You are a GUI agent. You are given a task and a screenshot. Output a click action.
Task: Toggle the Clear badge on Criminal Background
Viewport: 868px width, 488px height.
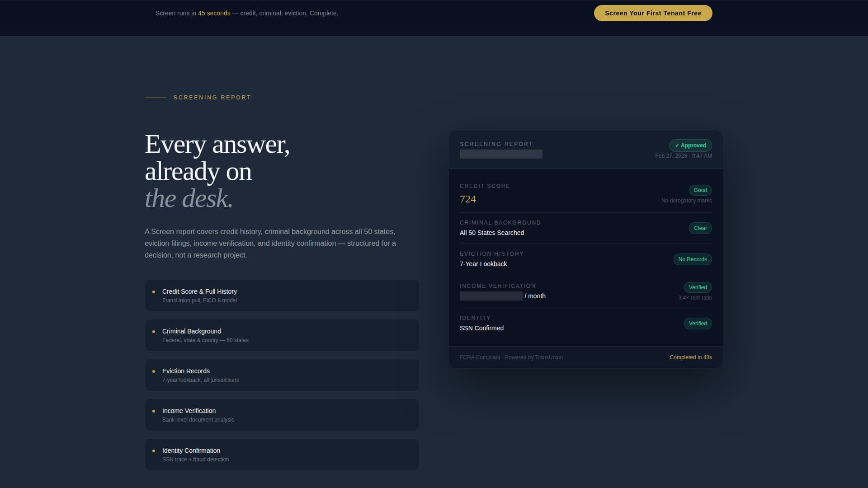(700, 228)
